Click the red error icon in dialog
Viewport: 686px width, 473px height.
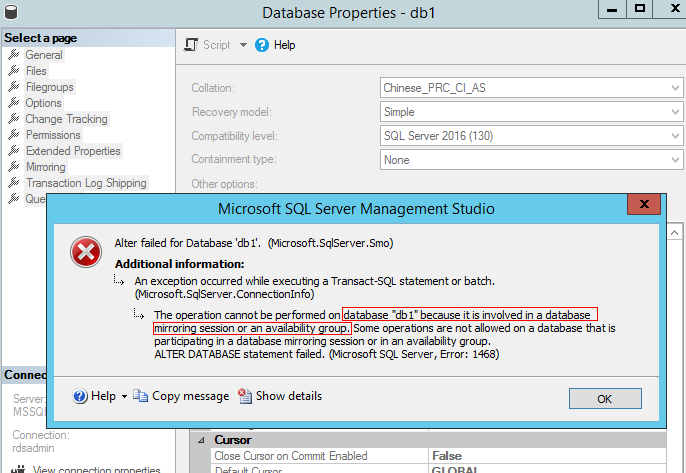point(86,252)
